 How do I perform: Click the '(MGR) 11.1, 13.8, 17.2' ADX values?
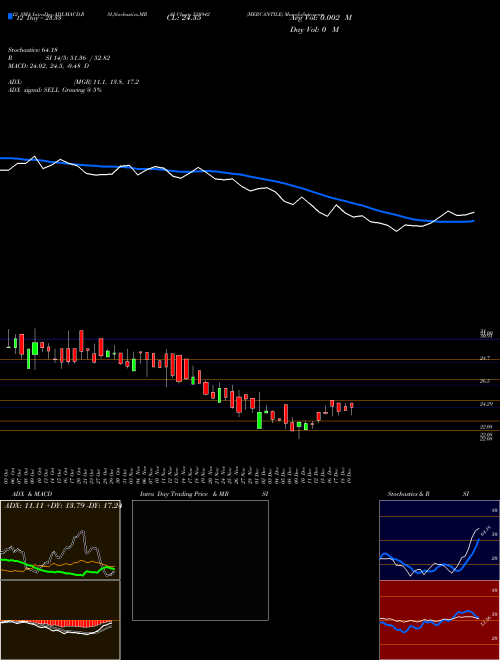[x=106, y=82]
